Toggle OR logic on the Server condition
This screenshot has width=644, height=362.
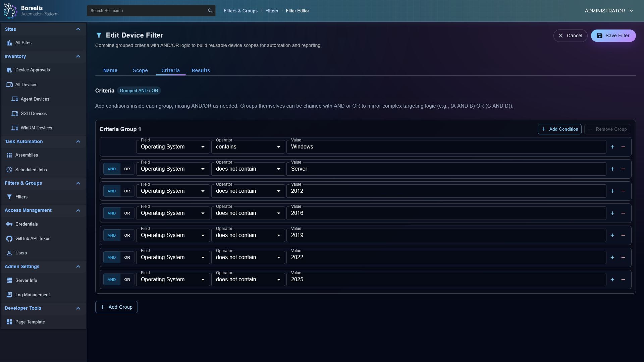[x=127, y=169]
